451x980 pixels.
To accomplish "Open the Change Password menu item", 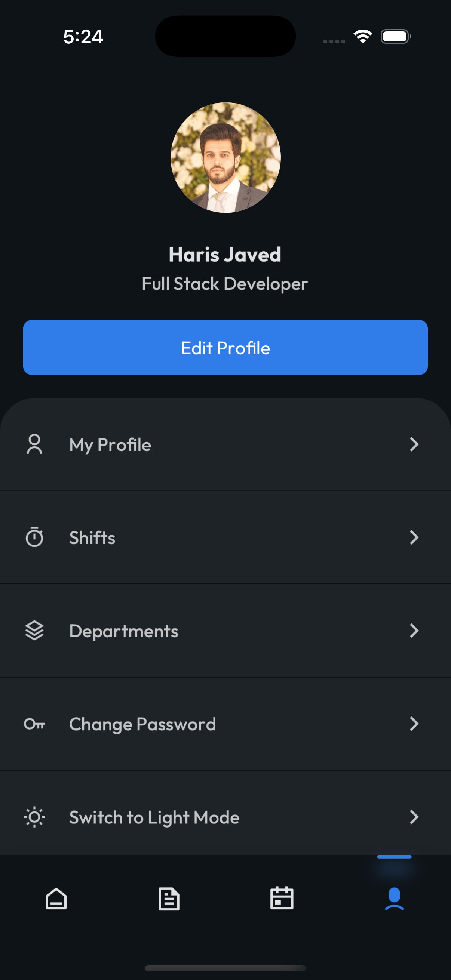I will click(142, 724).
